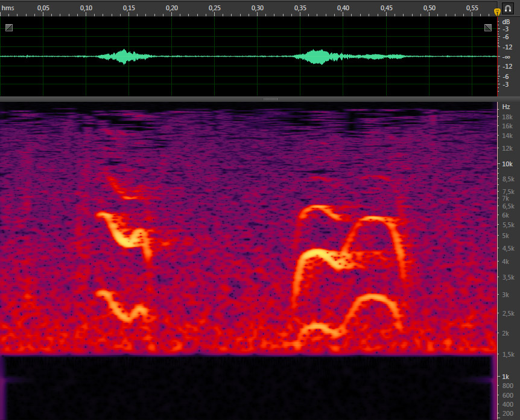Click the 5,5k label on frequency scale
The image size is (520, 420).
[508, 225]
